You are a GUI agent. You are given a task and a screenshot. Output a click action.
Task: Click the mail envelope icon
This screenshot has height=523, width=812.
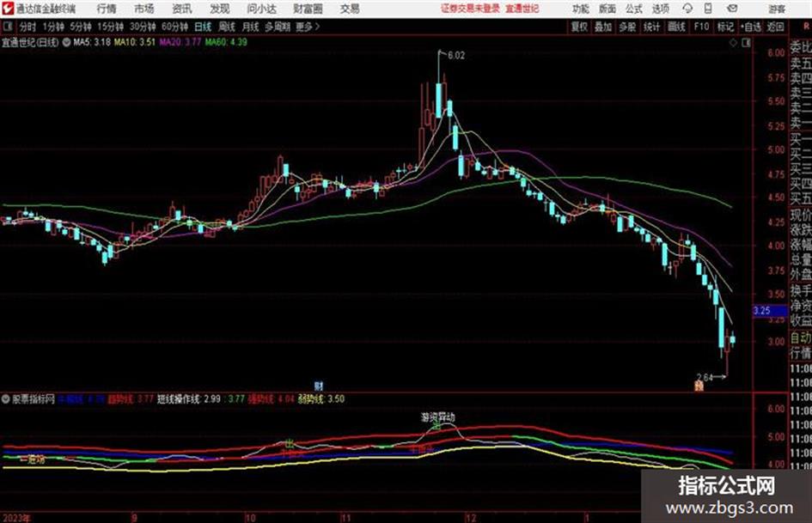pos(732,9)
